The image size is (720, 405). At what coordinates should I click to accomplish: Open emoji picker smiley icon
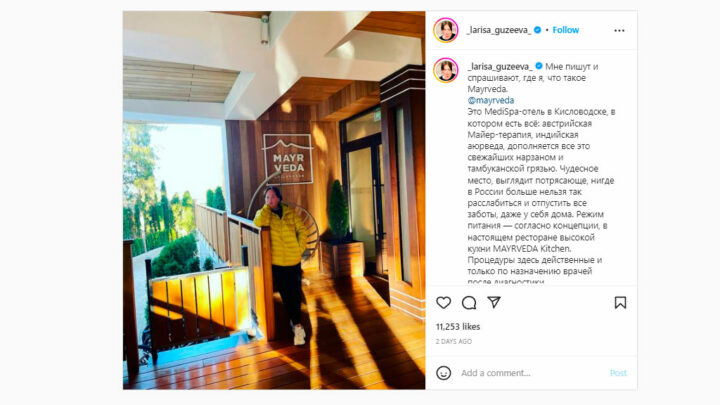pos(444,373)
